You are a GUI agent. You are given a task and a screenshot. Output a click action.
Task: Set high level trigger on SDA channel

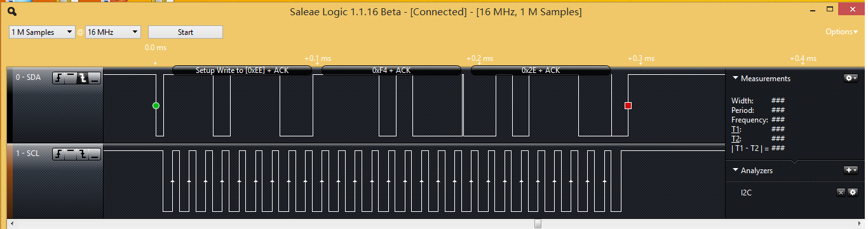[71, 78]
